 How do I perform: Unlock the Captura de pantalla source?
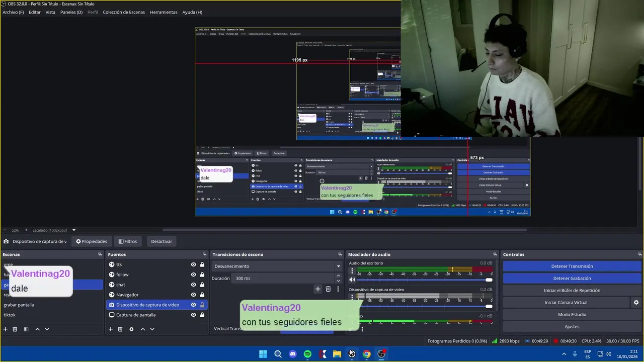click(x=202, y=315)
